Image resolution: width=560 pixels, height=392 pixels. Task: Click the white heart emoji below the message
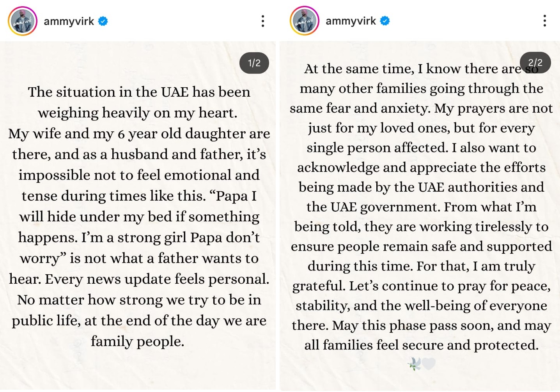pyautogui.click(x=429, y=364)
